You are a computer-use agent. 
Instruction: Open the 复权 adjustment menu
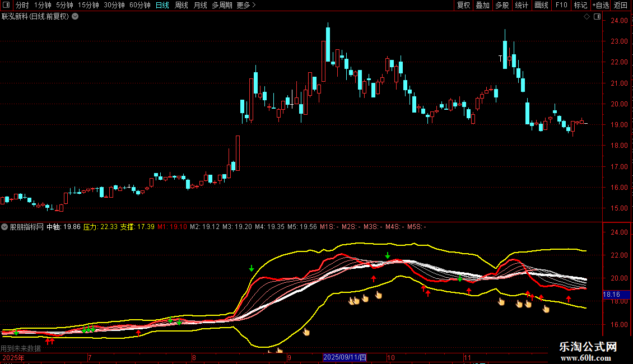tap(463, 5)
